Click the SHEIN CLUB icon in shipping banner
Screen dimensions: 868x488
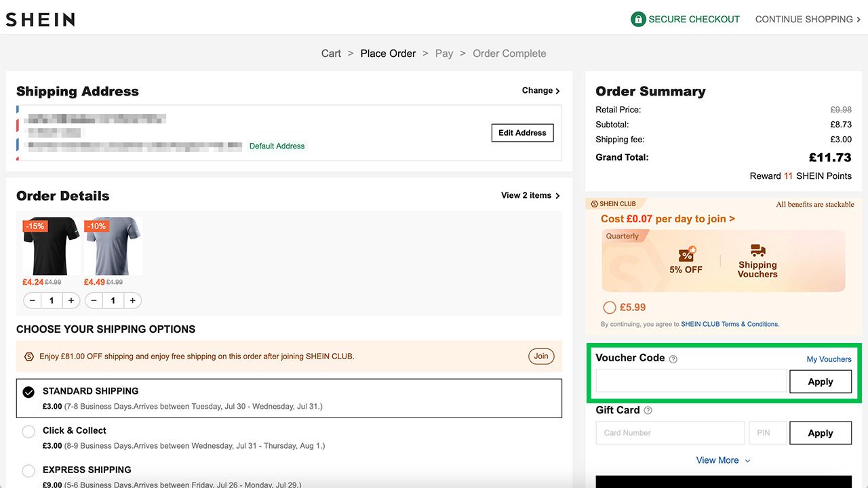point(29,357)
